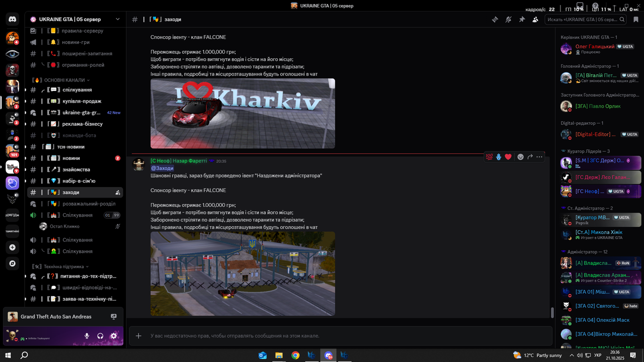Open [ЗГА 04] Олексій Маск profile
Viewport: 644px width, 362px height.
(x=601, y=320)
